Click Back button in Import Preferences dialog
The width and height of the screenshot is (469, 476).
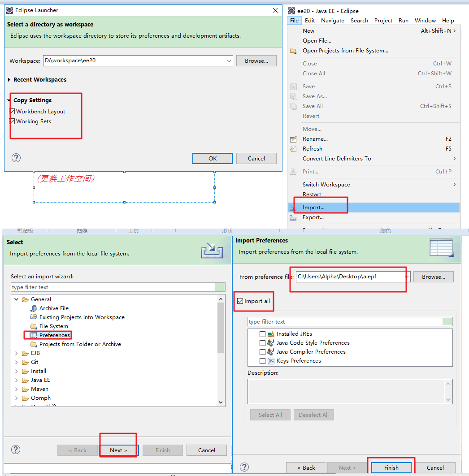coord(306,467)
